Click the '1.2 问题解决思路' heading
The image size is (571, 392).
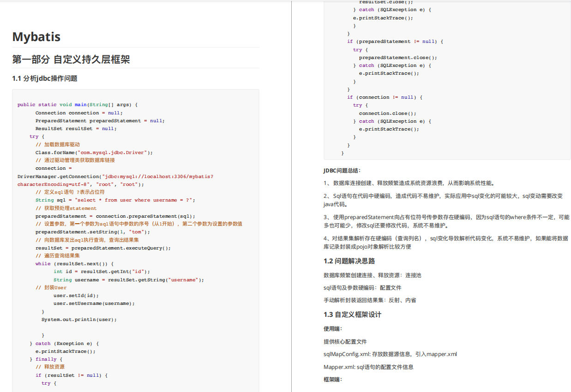coord(349,261)
